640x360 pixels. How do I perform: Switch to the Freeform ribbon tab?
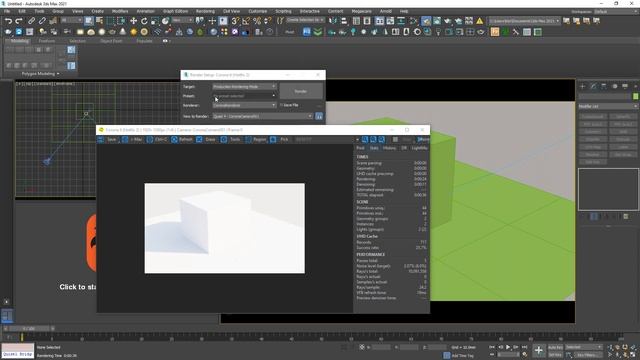[47, 41]
